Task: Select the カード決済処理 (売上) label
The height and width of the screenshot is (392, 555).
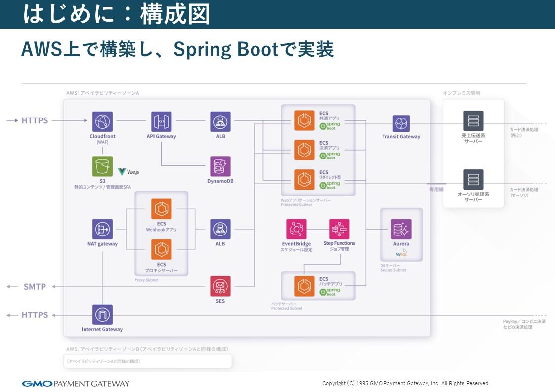Action: tap(524, 132)
